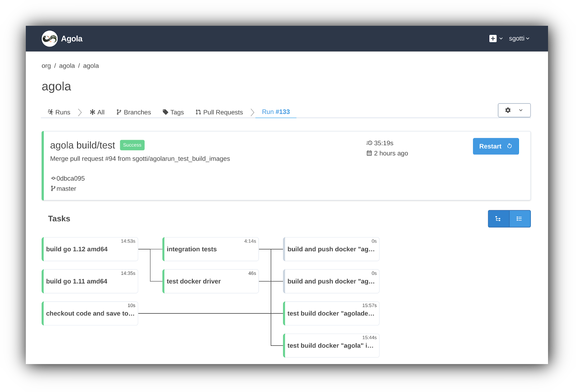Open the integration tests task
The image size is (576, 392).
point(211,249)
